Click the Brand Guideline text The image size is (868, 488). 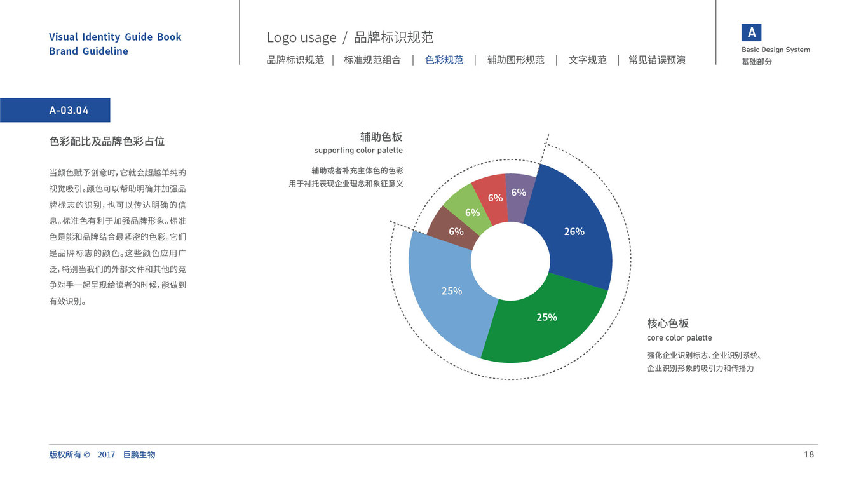coord(88,51)
